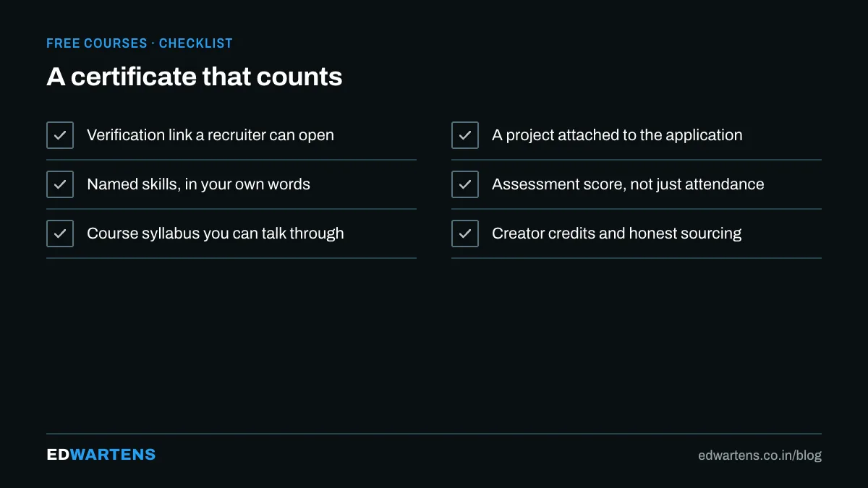
Task: Select 'Course syllabus you can talk through' item
Action: tap(216, 234)
